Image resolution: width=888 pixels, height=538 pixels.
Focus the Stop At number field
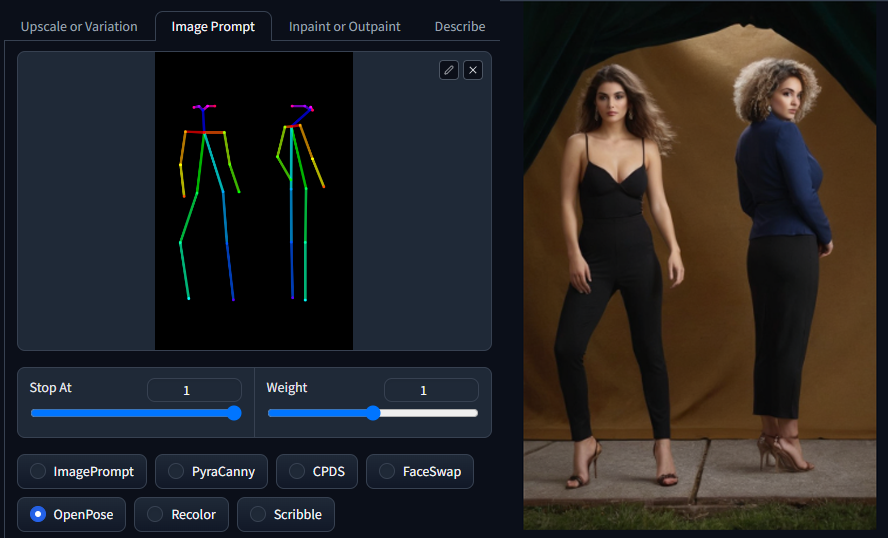tap(194, 390)
